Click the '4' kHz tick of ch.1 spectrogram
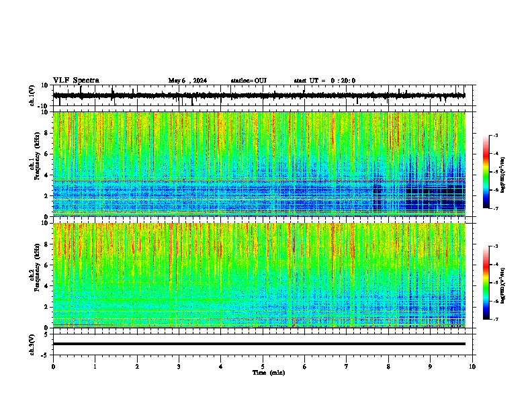Viewport: 532px width, 411px height. pyautogui.click(x=47, y=175)
